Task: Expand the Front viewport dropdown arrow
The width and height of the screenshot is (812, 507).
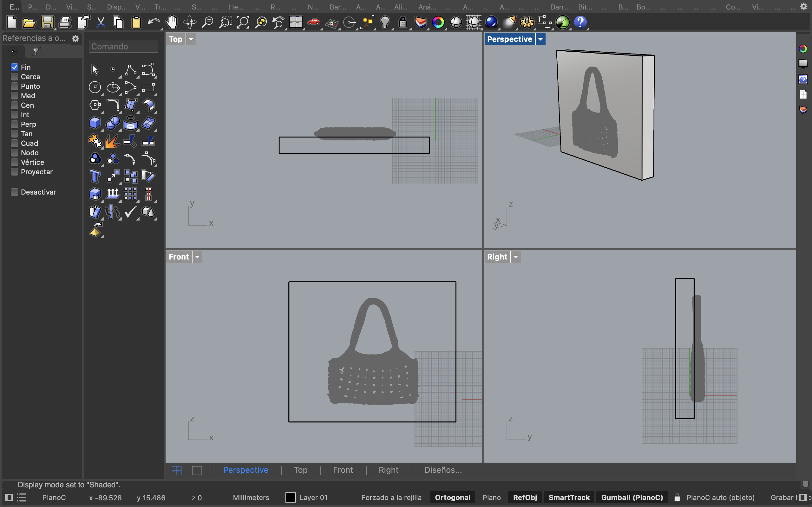Action: (x=197, y=257)
